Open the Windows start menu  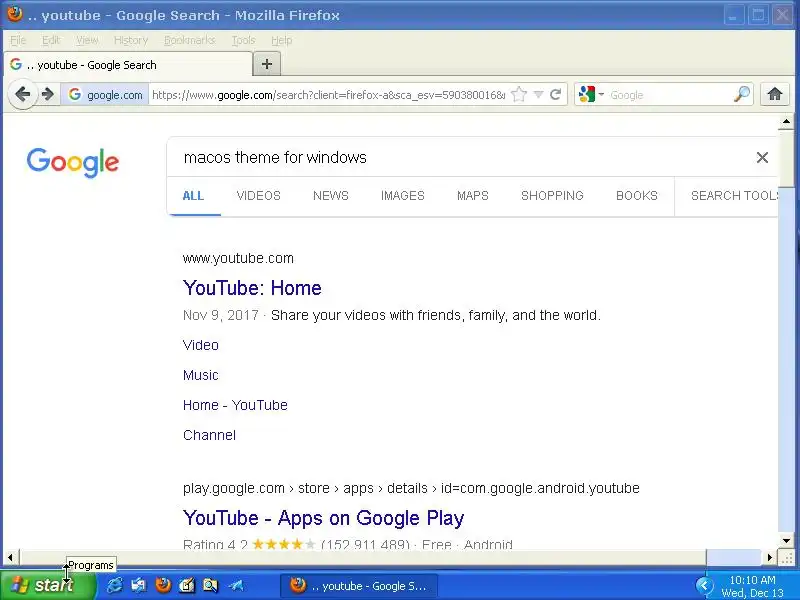tap(47, 585)
